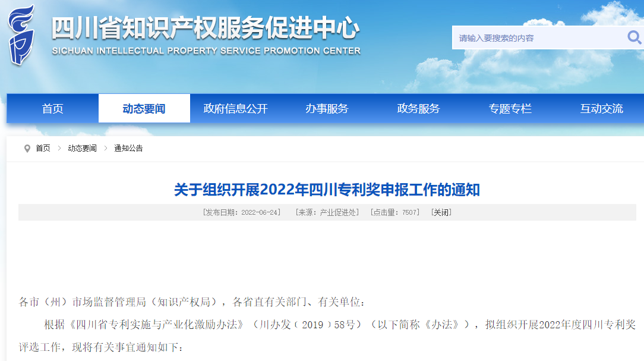
Task: Click the English site name subtitle
Action: [206, 51]
